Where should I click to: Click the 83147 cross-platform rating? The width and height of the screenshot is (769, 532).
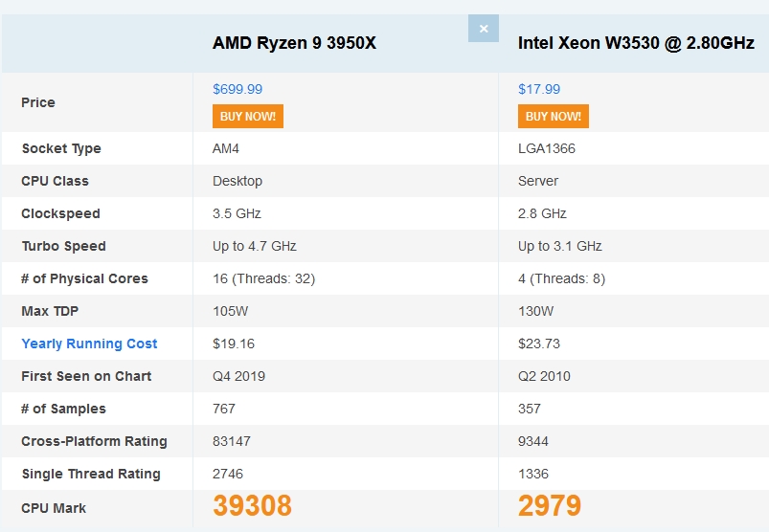point(232,441)
